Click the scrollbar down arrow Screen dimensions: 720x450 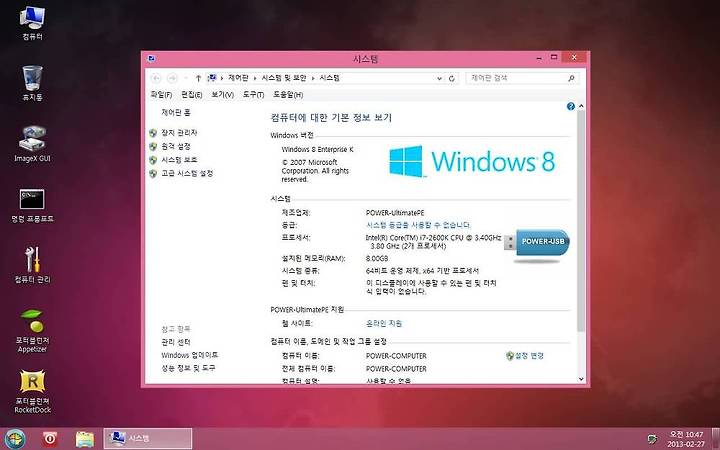581,379
